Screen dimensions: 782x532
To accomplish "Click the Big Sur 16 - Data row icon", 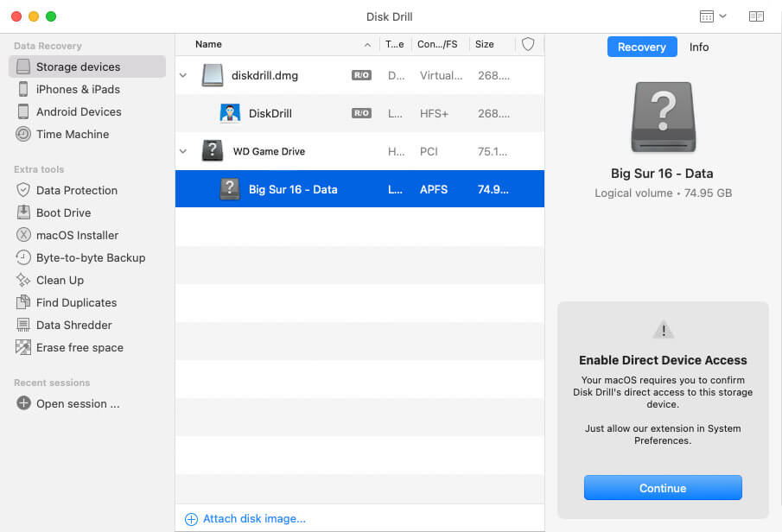I will (230, 189).
